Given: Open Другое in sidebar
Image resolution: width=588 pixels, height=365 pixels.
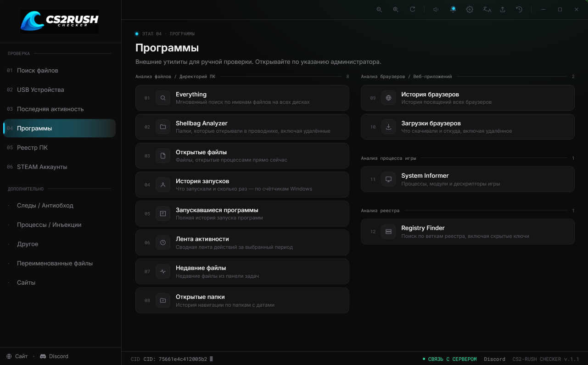Looking at the screenshot, I should [x=59, y=244].
